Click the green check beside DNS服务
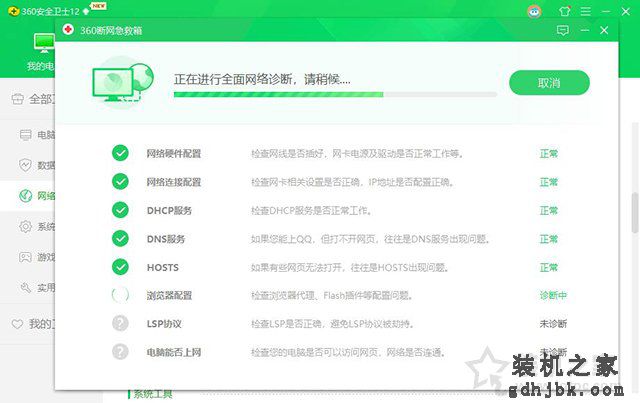The width and height of the screenshot is (640, 403). point(120,238)
